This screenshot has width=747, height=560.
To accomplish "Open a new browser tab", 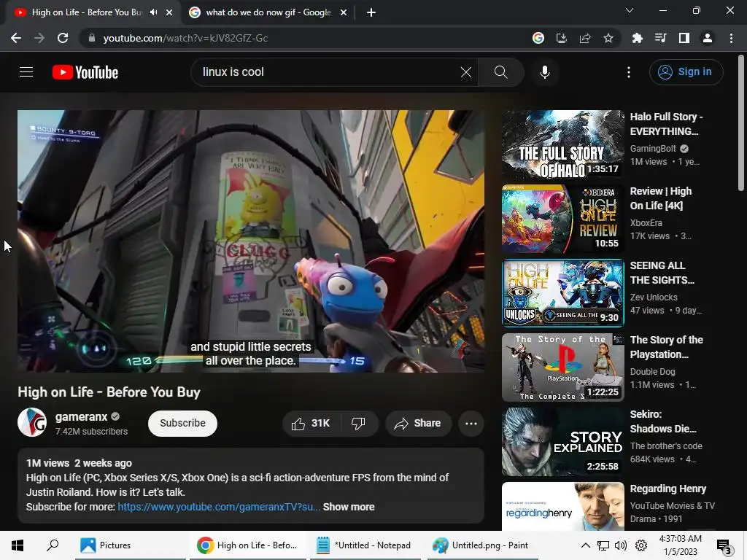I will coord(371,12).
